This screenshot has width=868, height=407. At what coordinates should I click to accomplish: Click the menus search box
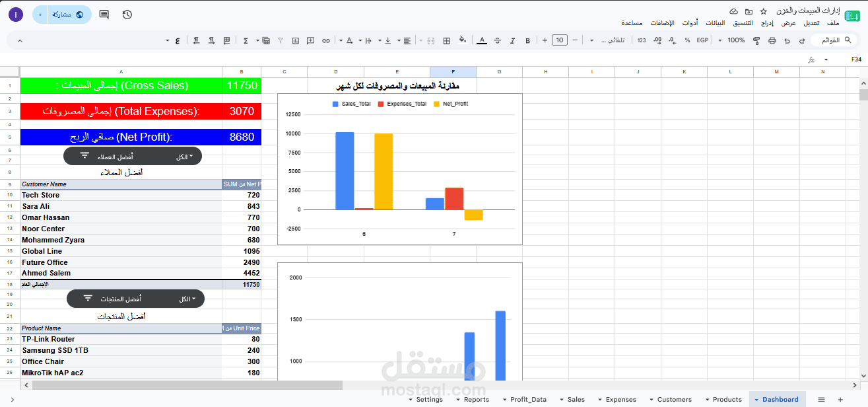[835, 40]
